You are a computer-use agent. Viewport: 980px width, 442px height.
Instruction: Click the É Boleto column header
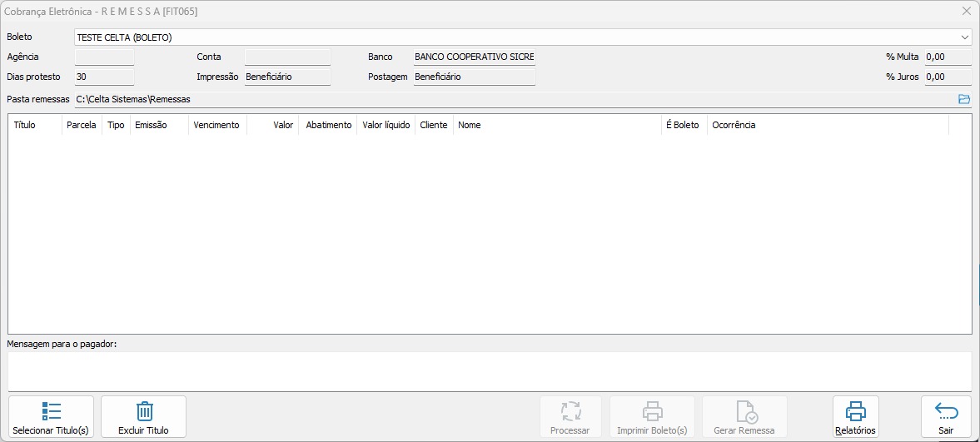(x=683, y=125)
